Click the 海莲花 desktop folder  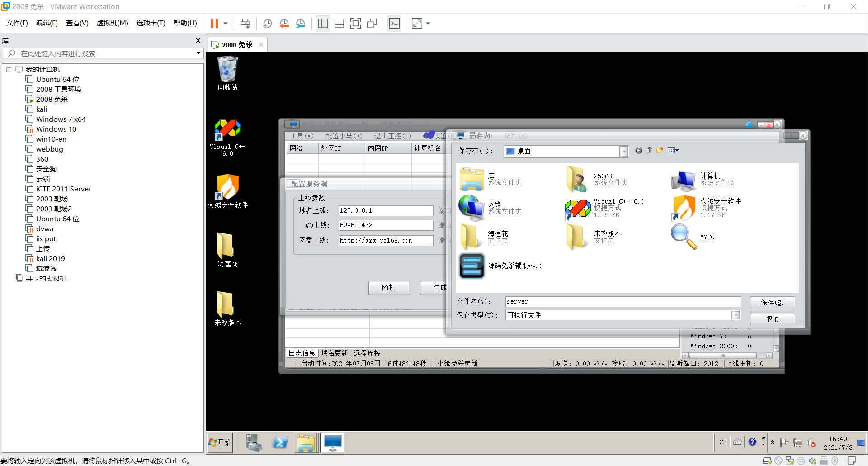tap(227, 250)
